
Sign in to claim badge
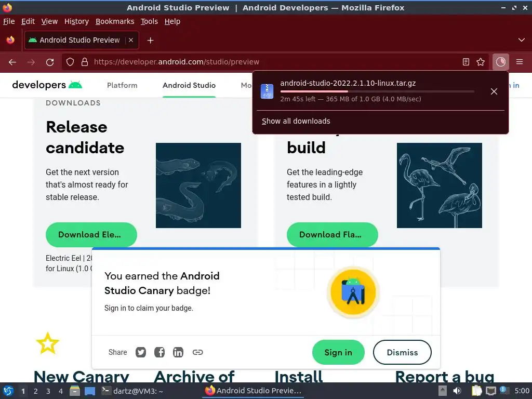click(338, 352)
